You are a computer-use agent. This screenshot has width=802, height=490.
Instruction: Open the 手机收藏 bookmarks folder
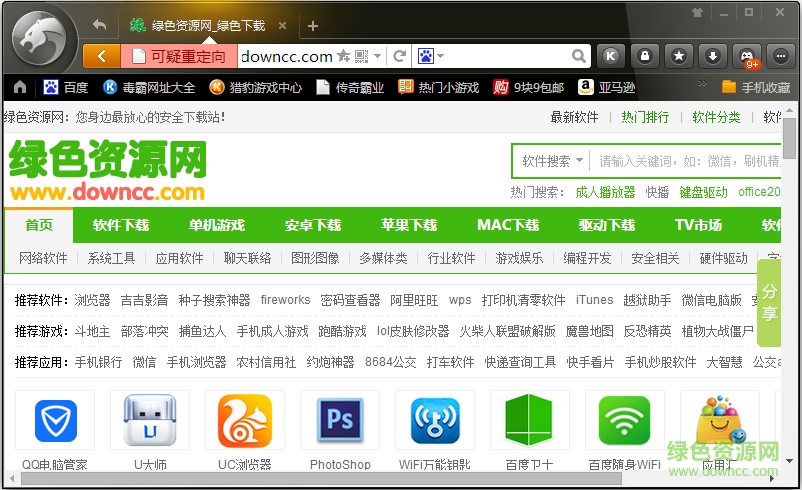tap(757, 87)
